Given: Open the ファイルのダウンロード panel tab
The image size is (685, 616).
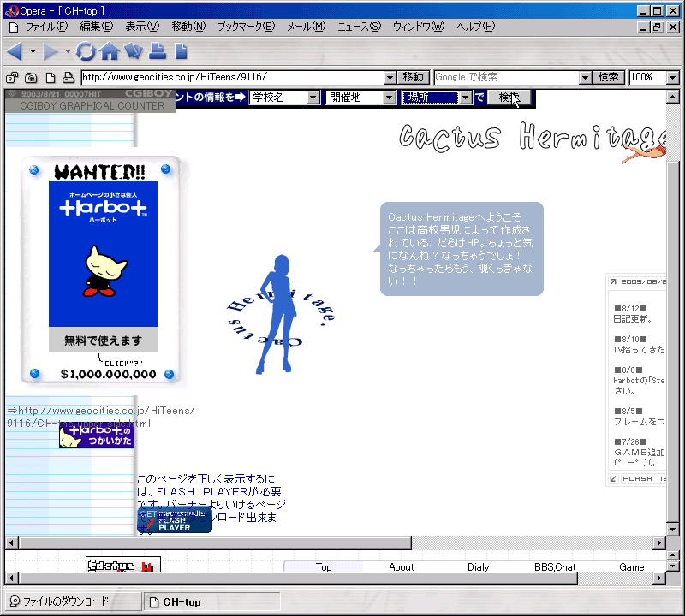Looking at the screenshot, I should (x=74, y=602).
